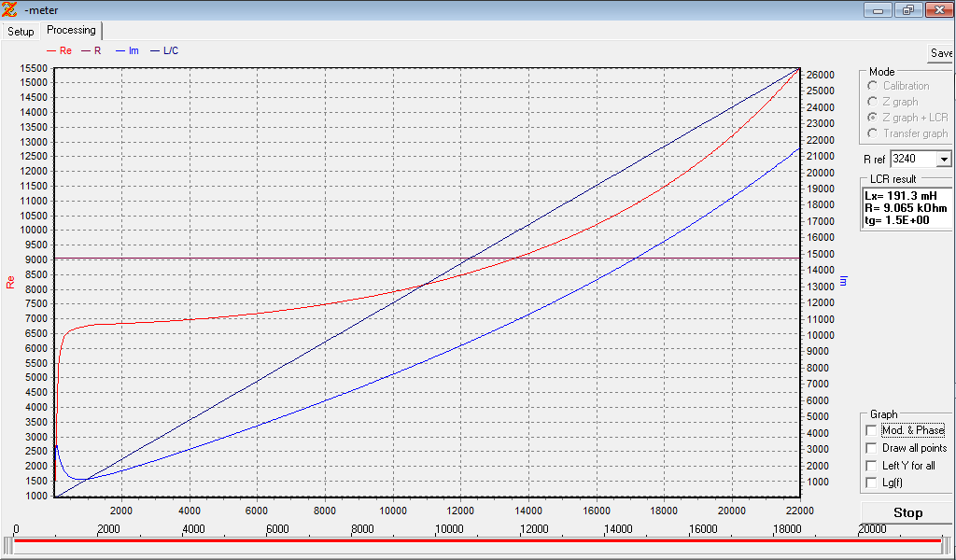
Task: Click the R ref value field 3240
Action: (913, 159)
